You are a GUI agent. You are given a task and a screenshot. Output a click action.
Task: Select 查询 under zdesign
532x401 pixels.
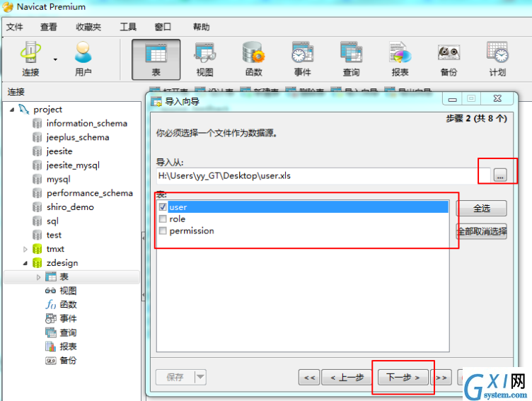[68, 332]
